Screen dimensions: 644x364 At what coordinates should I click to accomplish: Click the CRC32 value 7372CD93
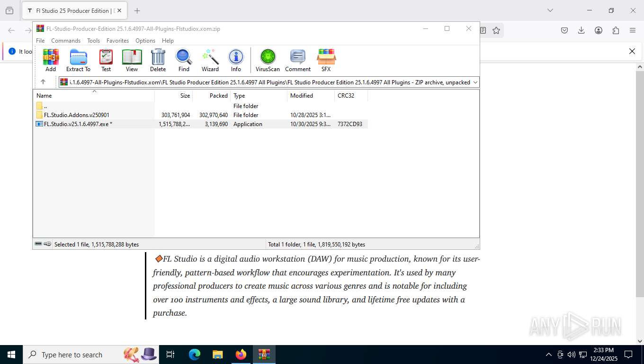click(350, 124)
